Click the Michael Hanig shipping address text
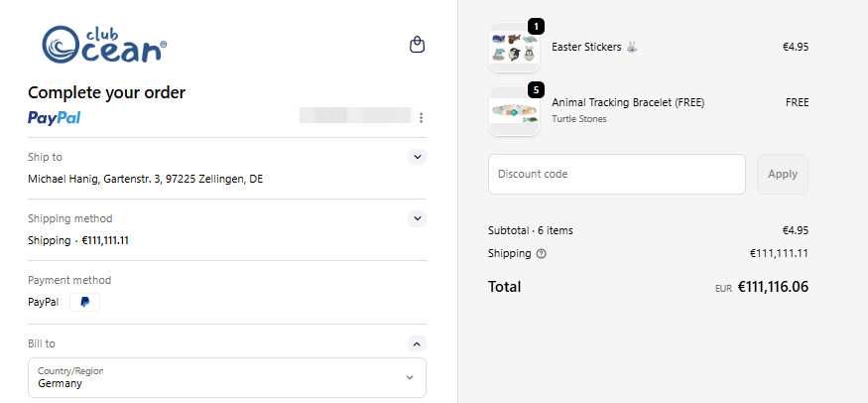 click(x=146, y=180)
